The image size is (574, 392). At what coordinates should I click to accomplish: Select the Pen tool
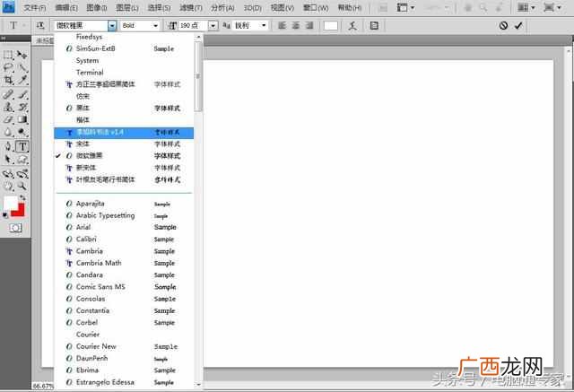[x=8, y=146]
